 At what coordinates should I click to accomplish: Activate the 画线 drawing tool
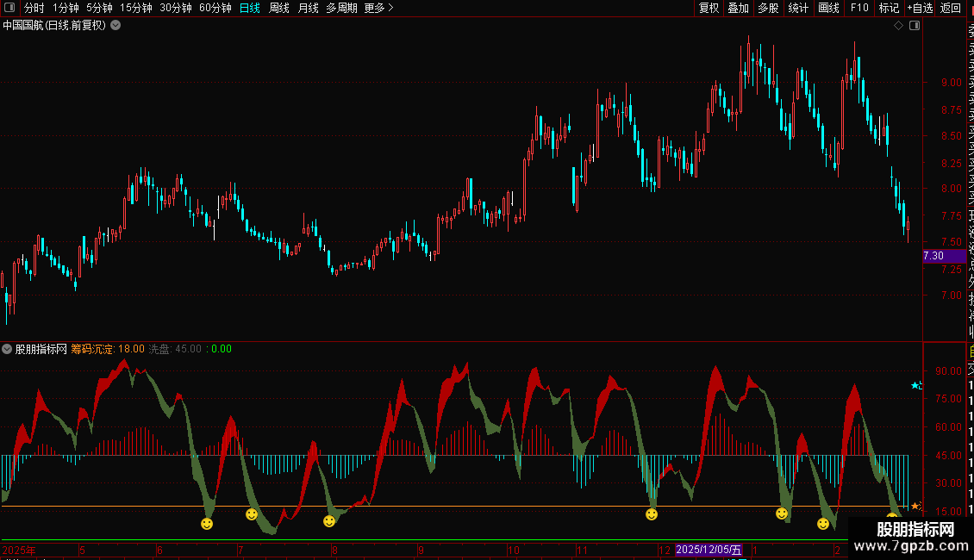click(828, 8)
